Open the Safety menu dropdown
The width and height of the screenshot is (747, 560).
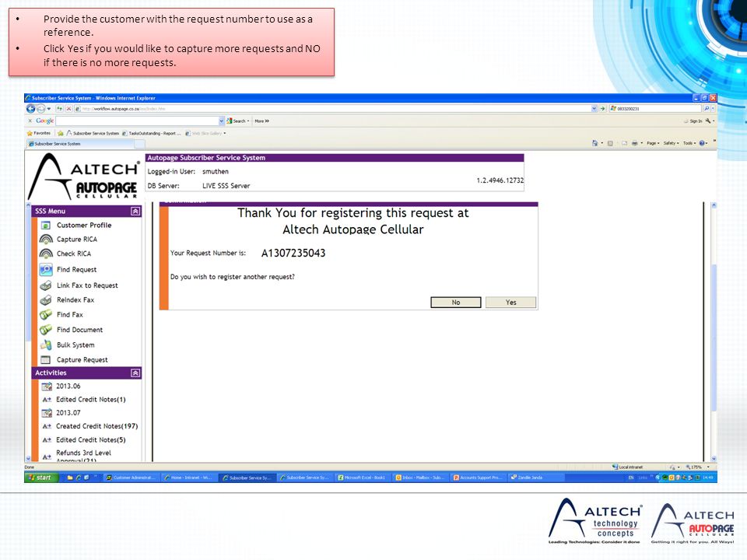point(671,143)
